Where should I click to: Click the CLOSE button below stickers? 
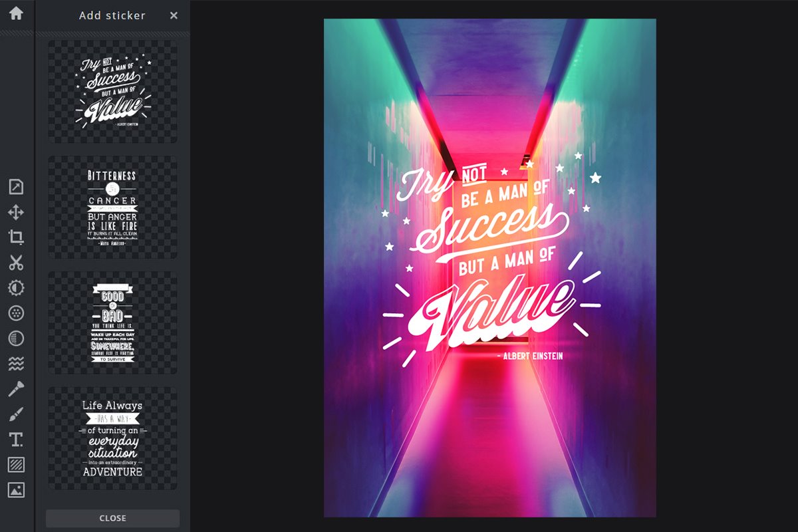point(113,518)
